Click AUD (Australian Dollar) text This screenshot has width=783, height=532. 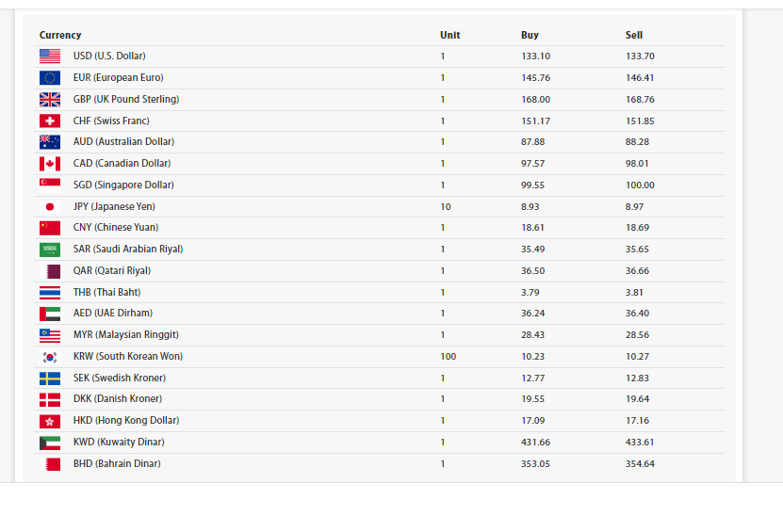click(123, 142)
